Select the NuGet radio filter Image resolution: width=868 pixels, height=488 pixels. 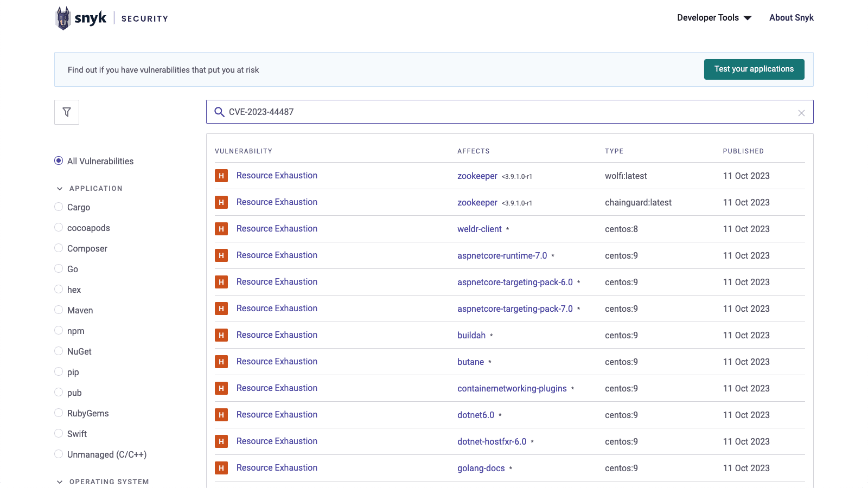point(59,351)
